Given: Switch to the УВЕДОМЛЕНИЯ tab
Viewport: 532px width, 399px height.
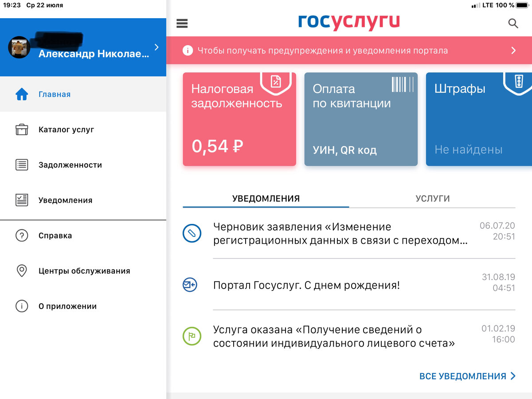Looking at the screenshot, I should tap(266, 199).
